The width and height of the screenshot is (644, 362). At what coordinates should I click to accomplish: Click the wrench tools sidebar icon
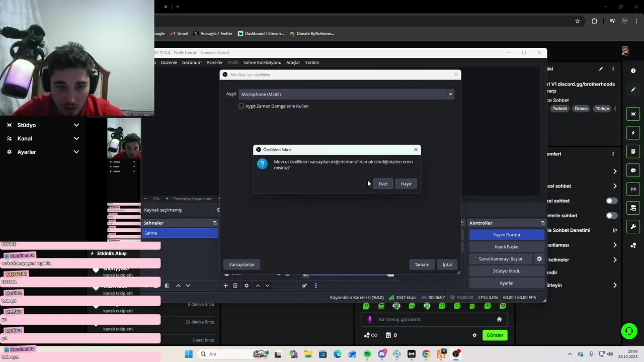[633, 226]
